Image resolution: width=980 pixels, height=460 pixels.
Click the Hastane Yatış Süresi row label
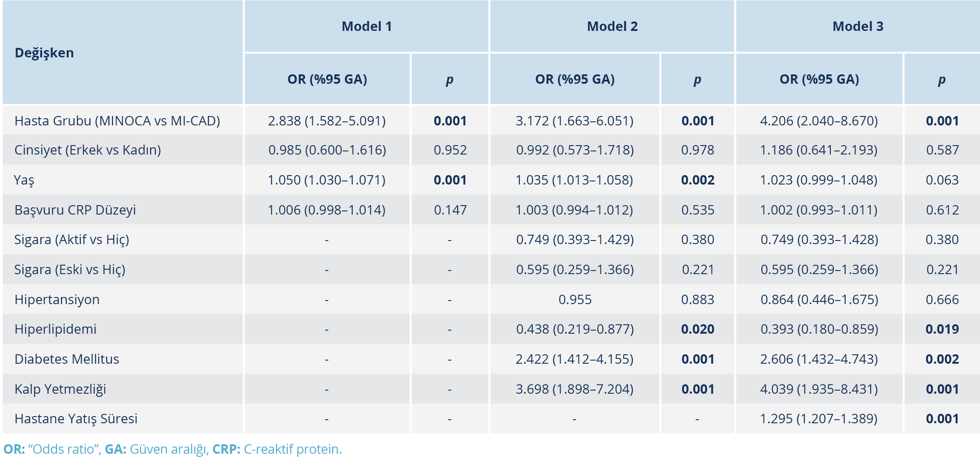pyautogui.click(x=76, y=419)
